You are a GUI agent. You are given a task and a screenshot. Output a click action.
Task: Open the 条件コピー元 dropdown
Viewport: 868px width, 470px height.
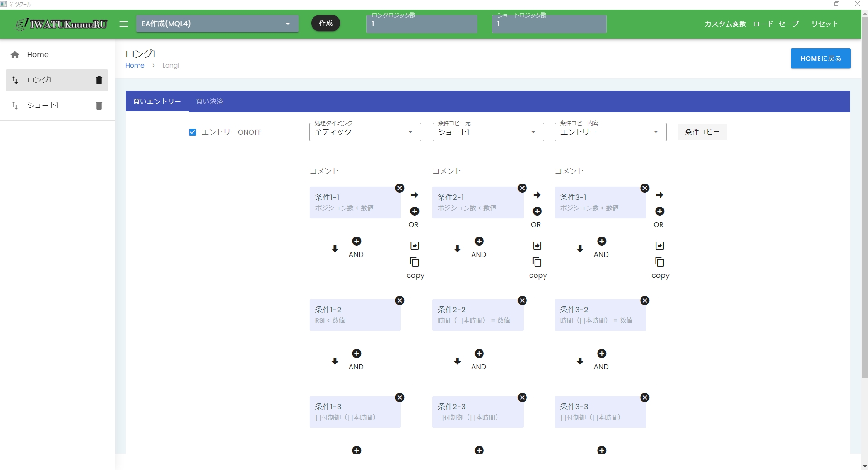pos(487,132)
